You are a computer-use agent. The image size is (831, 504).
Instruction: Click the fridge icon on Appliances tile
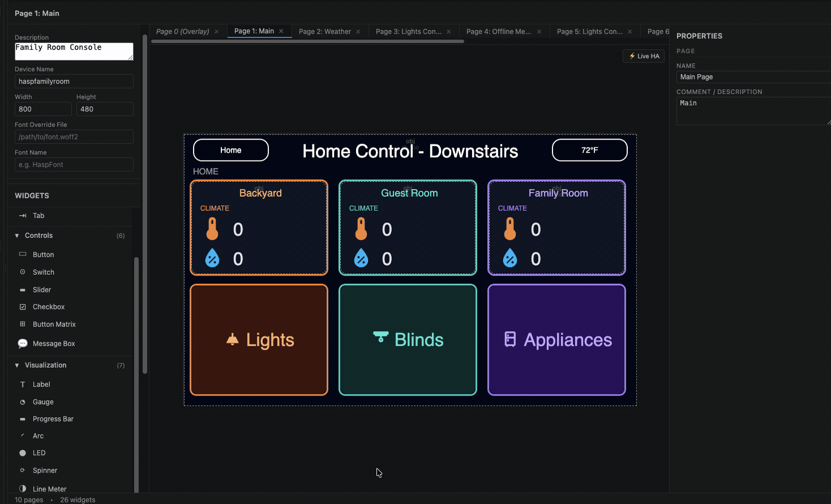point(510,339)
